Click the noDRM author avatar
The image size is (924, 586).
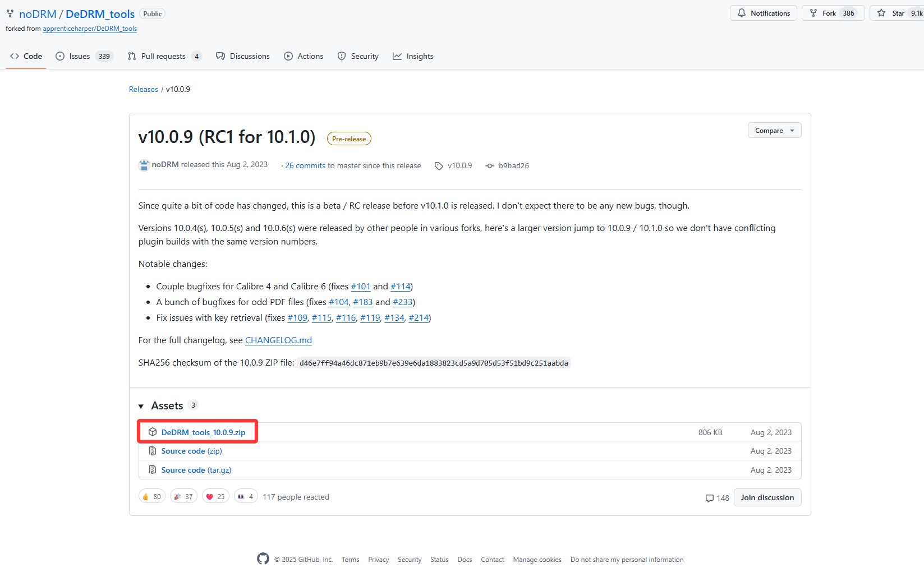[x=144, y=165]
